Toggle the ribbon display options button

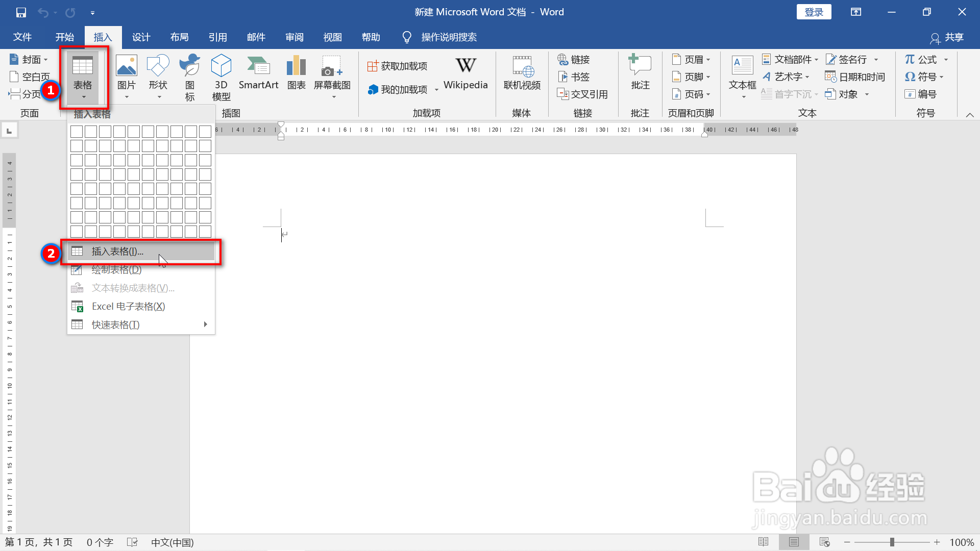[x=856, y=12]
